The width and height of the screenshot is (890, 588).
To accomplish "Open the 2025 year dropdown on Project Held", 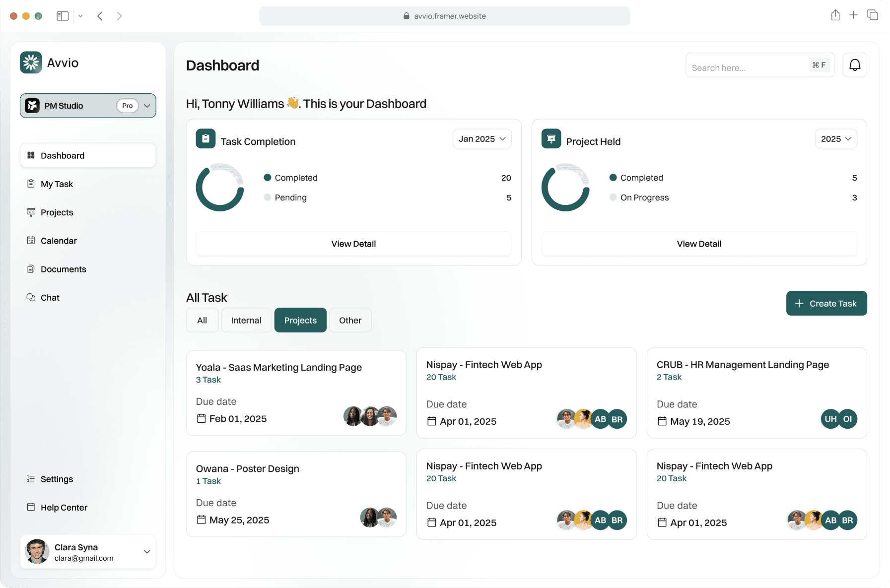I will pyautogui.click(x=836, y=138).
